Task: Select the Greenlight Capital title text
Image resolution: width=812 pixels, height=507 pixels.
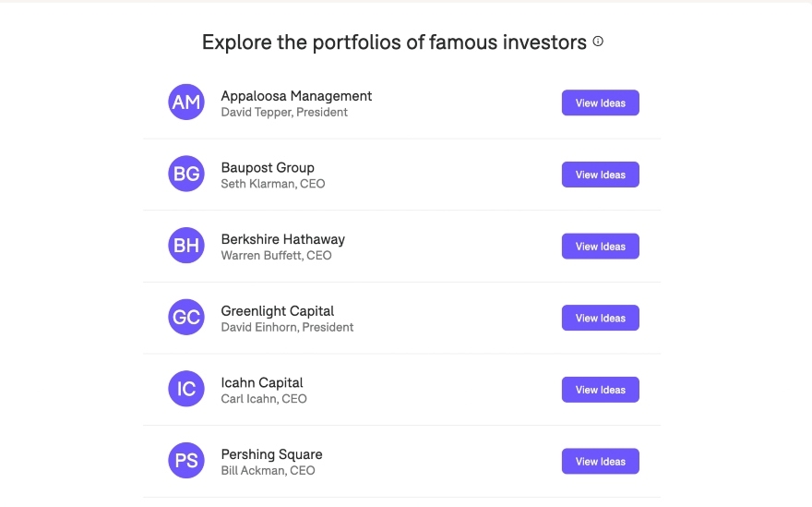Action: coord(278,311)
